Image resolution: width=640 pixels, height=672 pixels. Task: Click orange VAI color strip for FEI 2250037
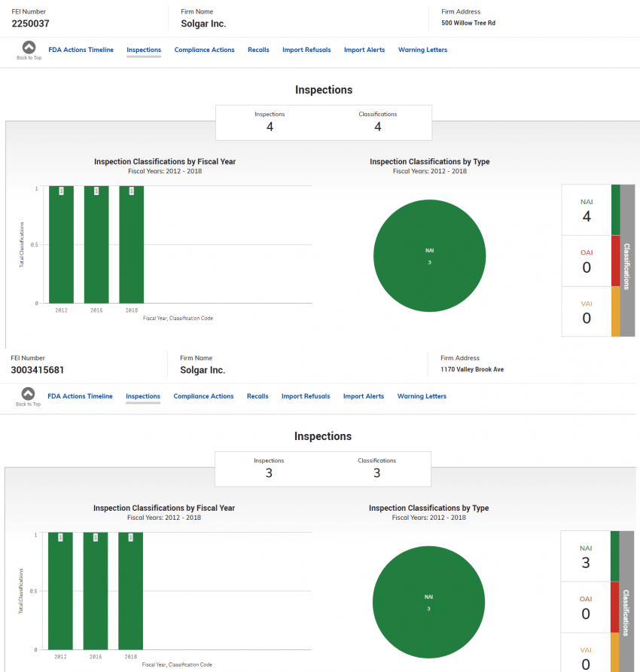(616, 312)
